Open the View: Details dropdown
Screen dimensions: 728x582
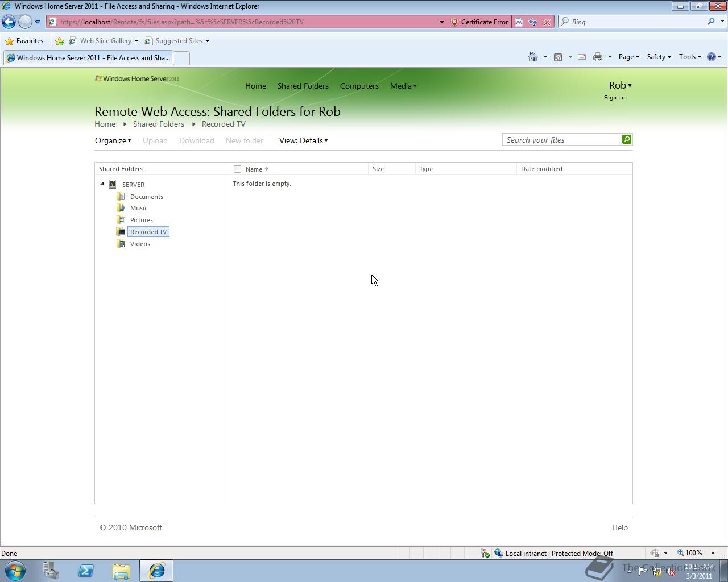point(303,140)
